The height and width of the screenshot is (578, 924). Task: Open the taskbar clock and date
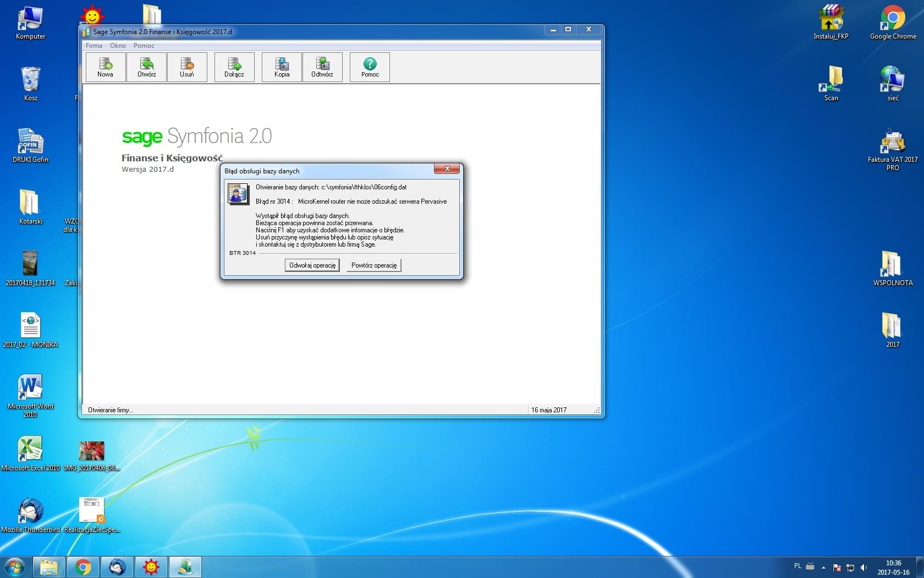coord(893,568)
